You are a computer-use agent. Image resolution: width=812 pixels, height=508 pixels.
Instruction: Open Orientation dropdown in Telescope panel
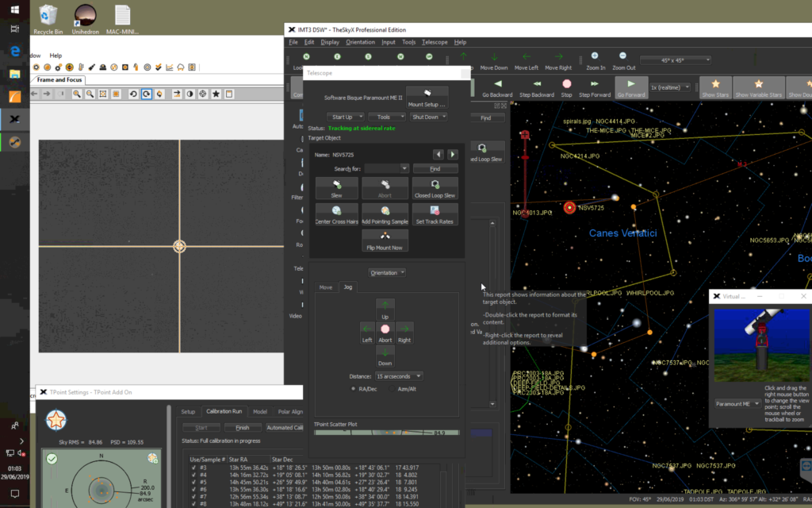tap(387, 273)
